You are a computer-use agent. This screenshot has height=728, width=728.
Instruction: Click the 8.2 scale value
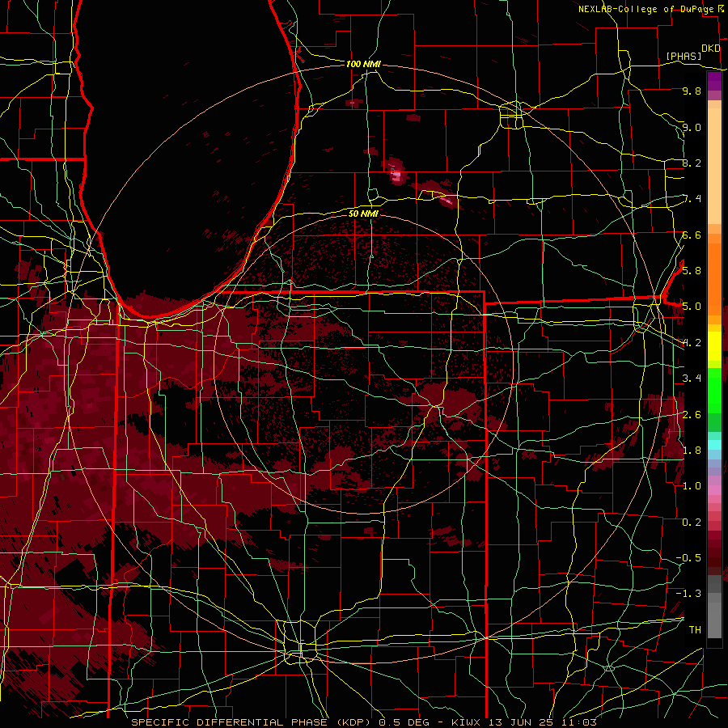[692, 163]
